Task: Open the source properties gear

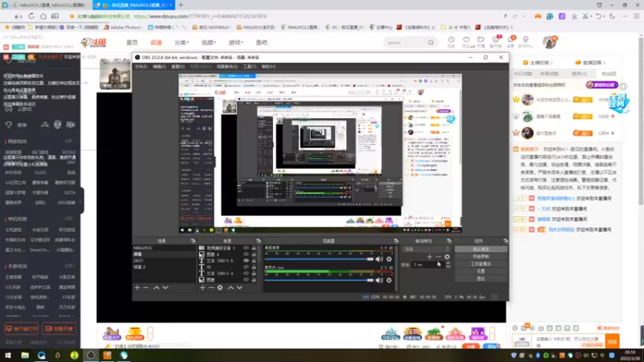Action: (x=220, y=288)
